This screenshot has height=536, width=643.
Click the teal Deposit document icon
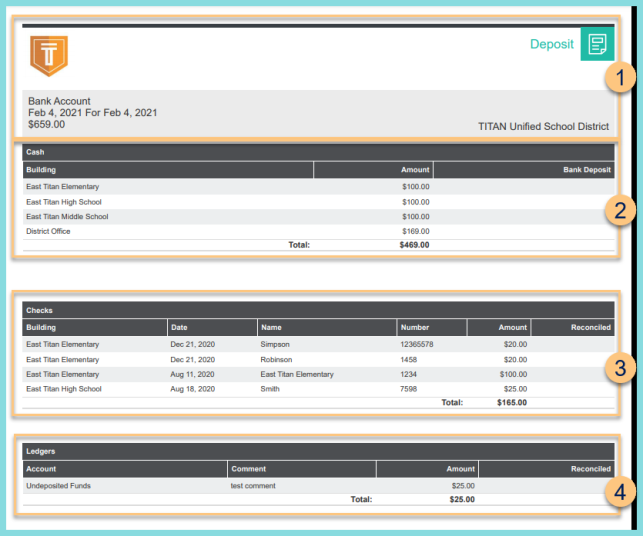click(x=597, y=44)
